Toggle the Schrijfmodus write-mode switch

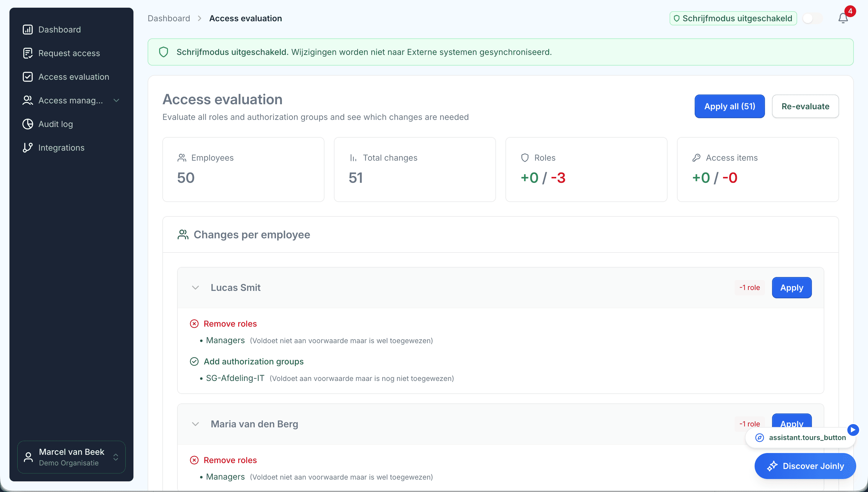[812, 19]
